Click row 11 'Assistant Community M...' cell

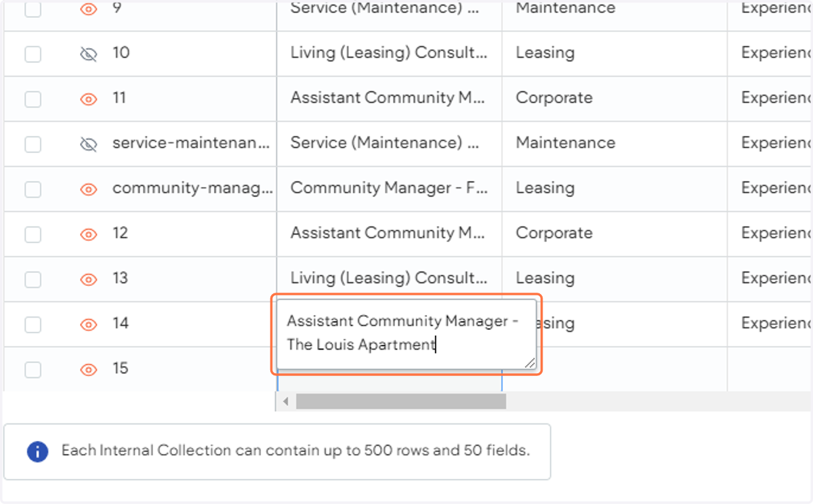click(x=390, y=99)
